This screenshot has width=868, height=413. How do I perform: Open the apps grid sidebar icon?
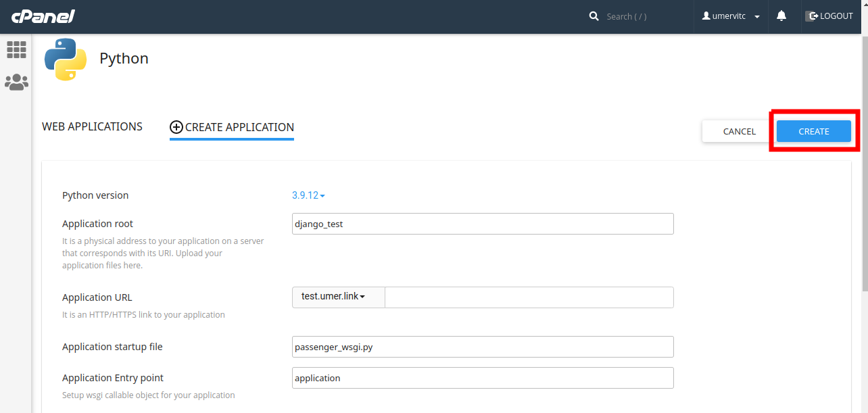[16, 49]
